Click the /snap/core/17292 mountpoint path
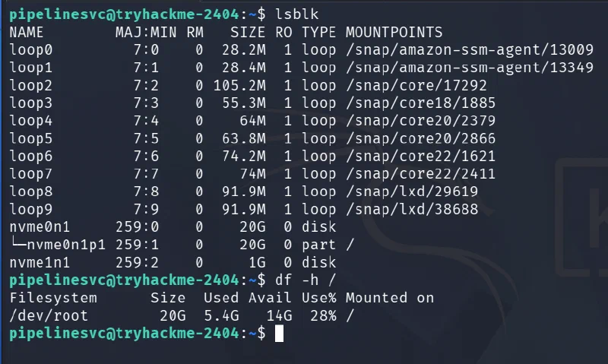The height and width of the screenshot is (364, 608). 416,85
